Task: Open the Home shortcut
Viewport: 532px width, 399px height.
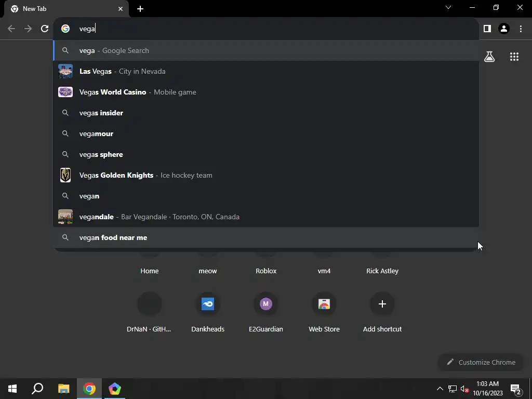Action: tap(149, 271)
